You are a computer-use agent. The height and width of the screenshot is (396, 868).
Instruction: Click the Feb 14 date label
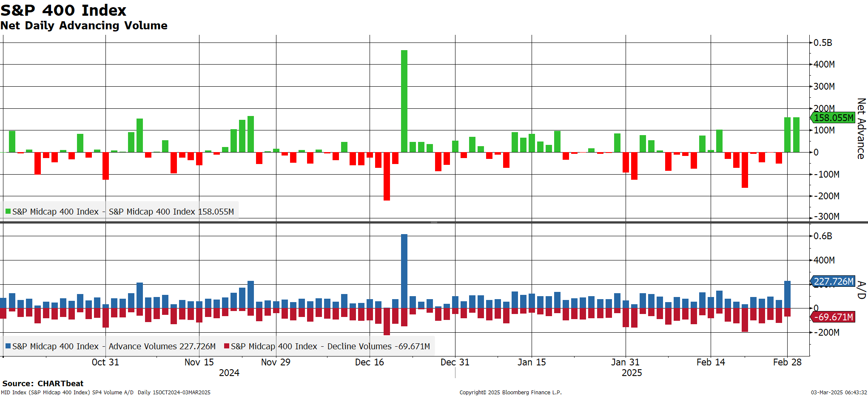coord(711,362)
